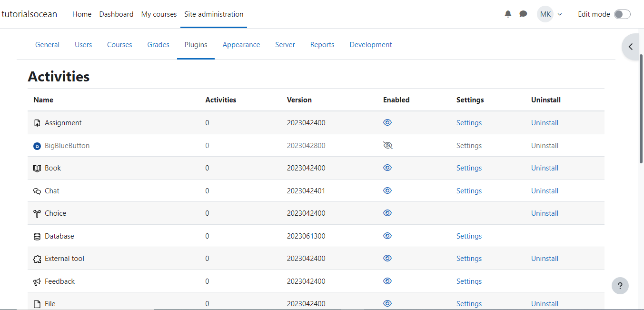Click the Database activity icon

(x=37, y=236)
